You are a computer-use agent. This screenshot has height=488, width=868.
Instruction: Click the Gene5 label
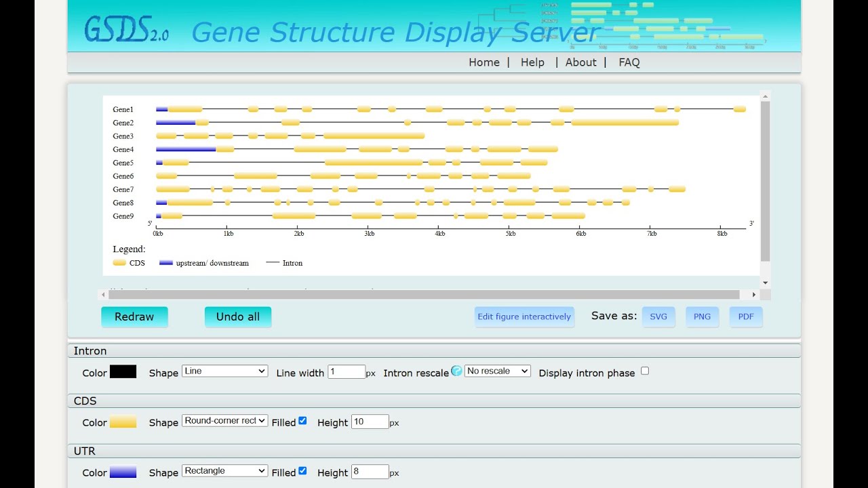[123, 163]
